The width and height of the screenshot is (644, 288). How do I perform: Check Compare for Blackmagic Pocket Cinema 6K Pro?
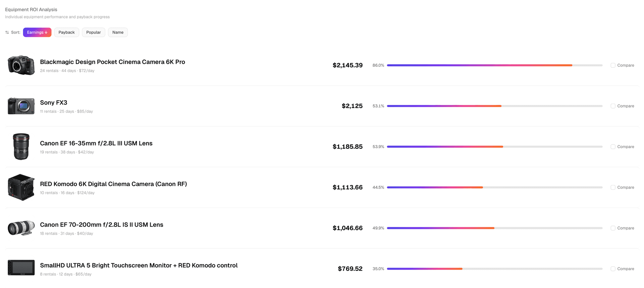(x=612, y=65)
